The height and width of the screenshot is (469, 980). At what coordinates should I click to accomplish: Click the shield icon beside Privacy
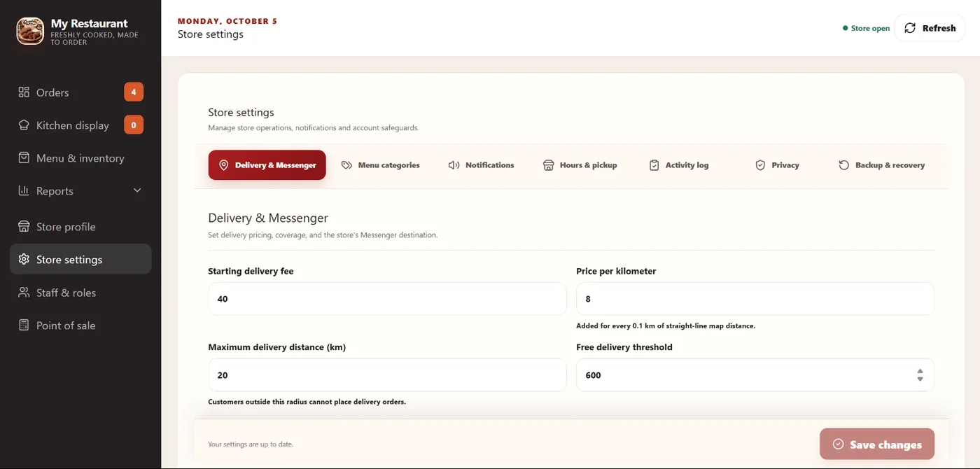coord(760,165)
